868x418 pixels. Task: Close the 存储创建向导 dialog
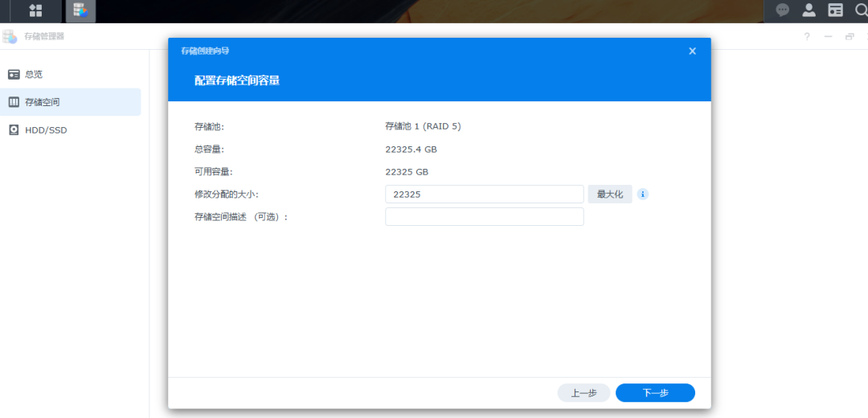tap(692, 51)
